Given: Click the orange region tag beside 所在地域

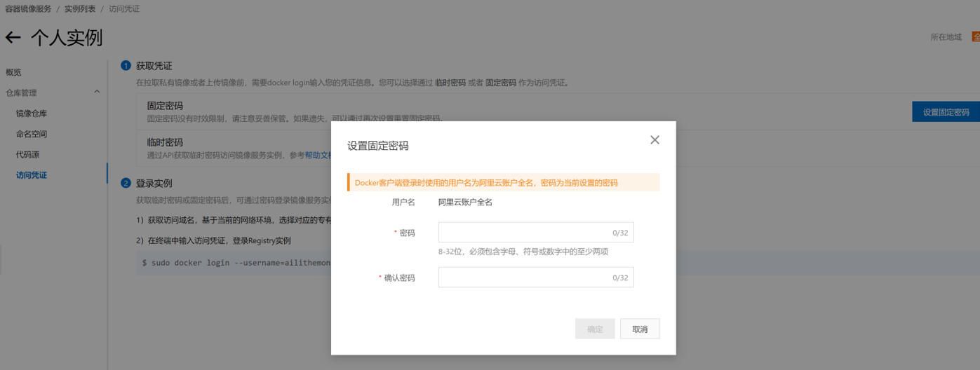Looking at the screenshot, I should point(975,37).
